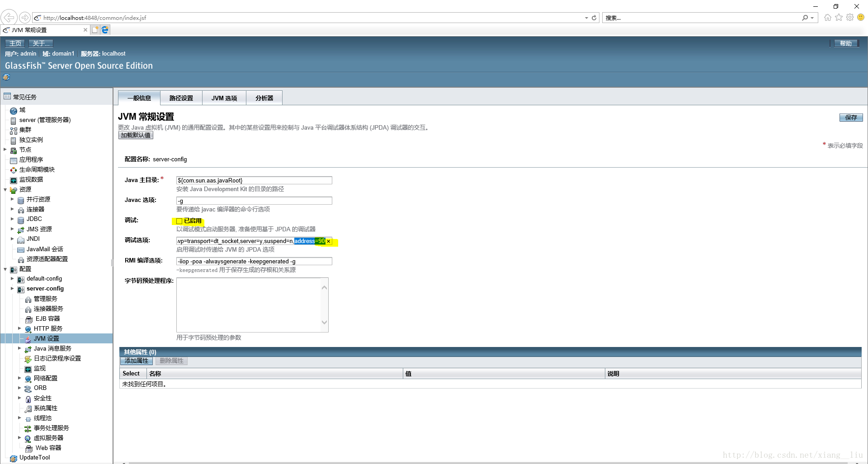Image resolution: width=868 pixels, height=464 pixels.
Task: Click the 加载默认值 button
Action: pos(136,135)
